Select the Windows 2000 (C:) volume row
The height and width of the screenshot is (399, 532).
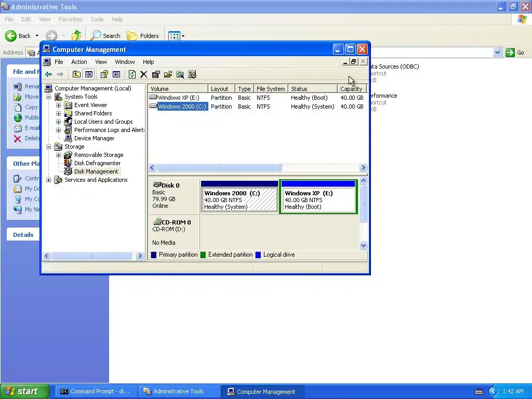pyautogui.click(x=258, y=107)
